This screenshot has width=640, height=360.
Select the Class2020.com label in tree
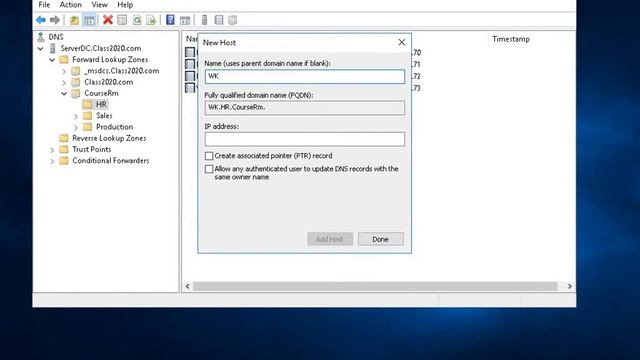(109, 82)
